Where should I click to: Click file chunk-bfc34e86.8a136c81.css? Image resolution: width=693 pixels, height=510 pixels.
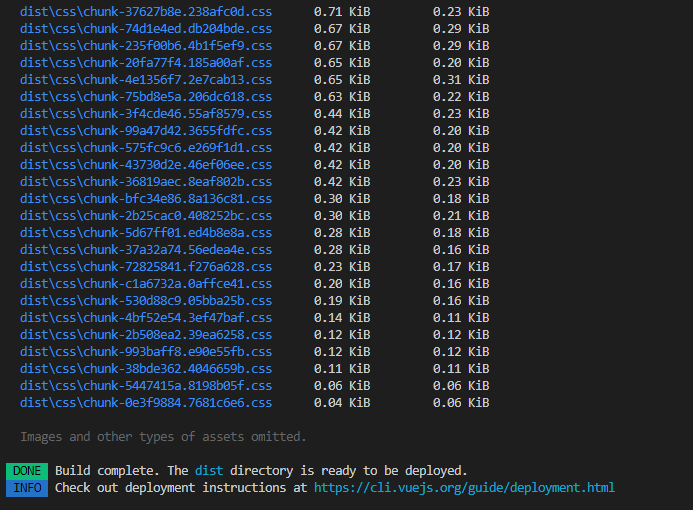point(146,199)
